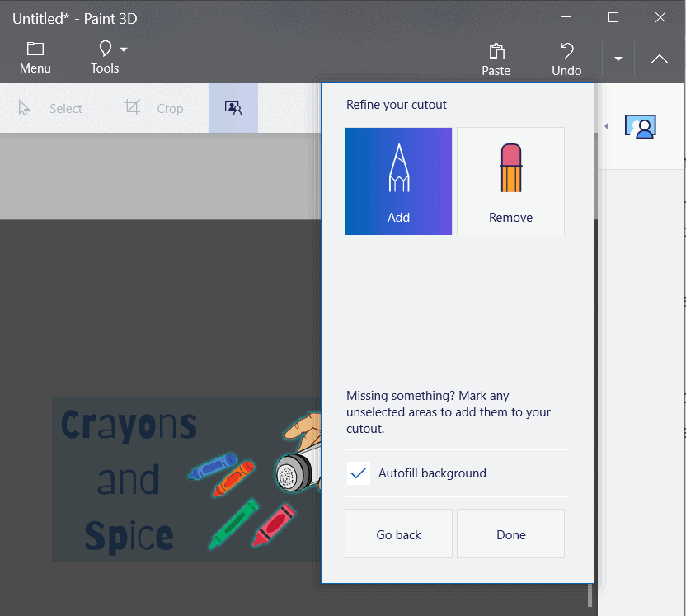Select the Add pencil tool
Image resolution: width=686 pixels, height=616 pixels.
coord(398,181)
